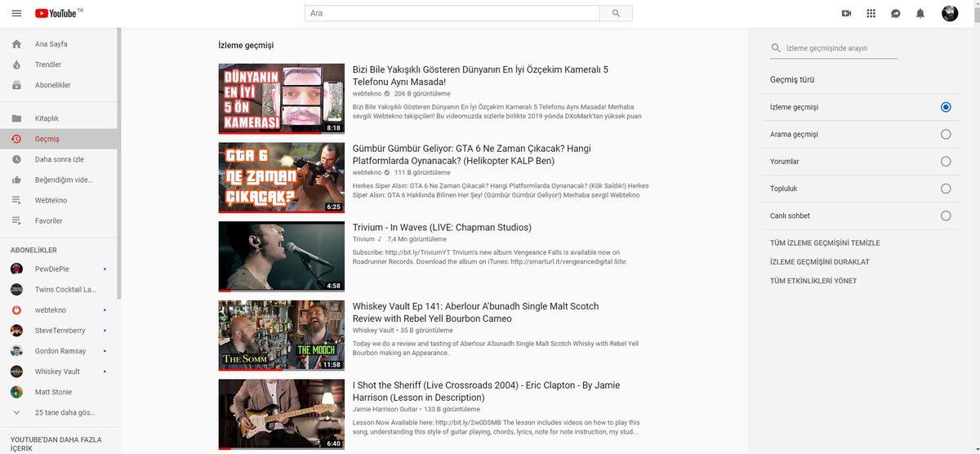
Task: Open Kitaplık in the sidebar
Action: click(60, 118)
